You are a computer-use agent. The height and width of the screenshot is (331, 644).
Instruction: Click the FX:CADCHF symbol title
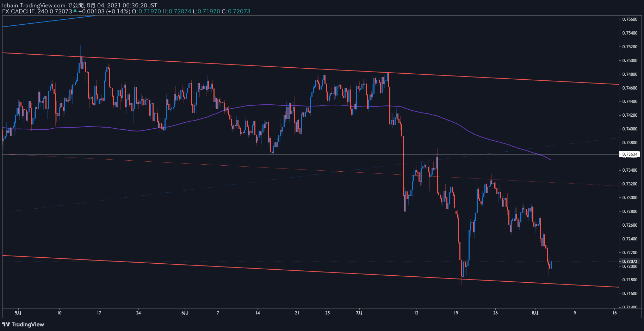click(x=18, y=11)
